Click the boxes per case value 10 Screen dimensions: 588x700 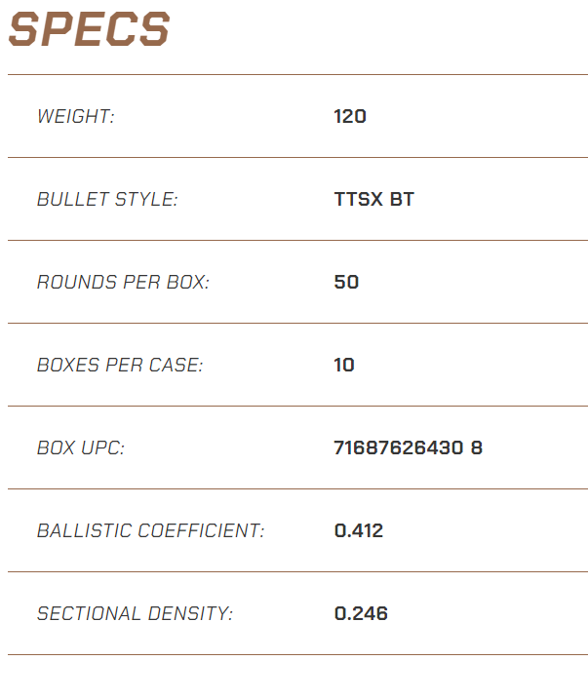click(x=344, y=366)
